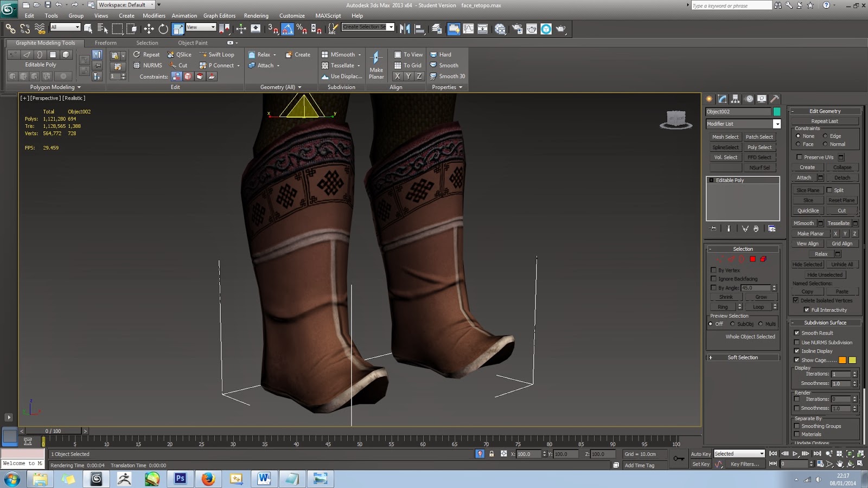Open Photoshop from the Windows taskbar

180,478
